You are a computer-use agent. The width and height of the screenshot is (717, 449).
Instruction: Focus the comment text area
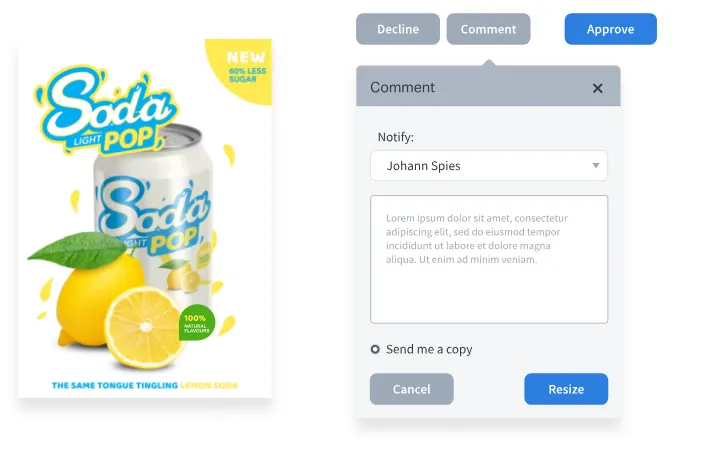489,259
